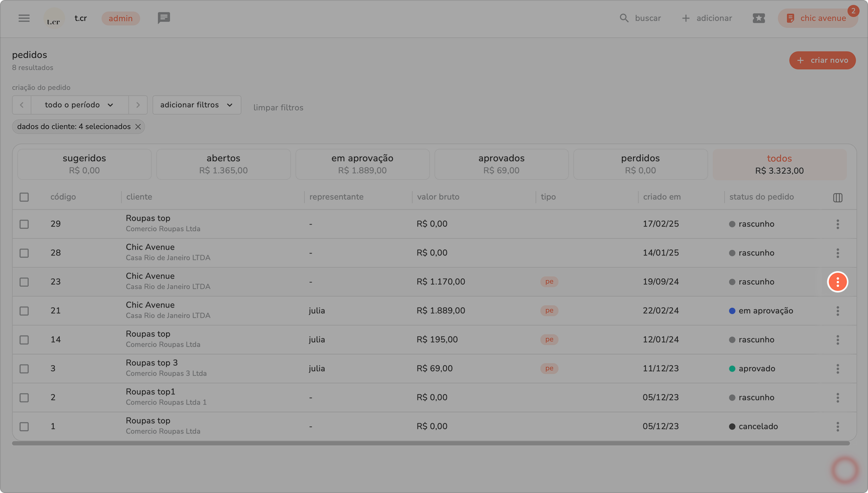Click the criar novo button

[822, 60]
